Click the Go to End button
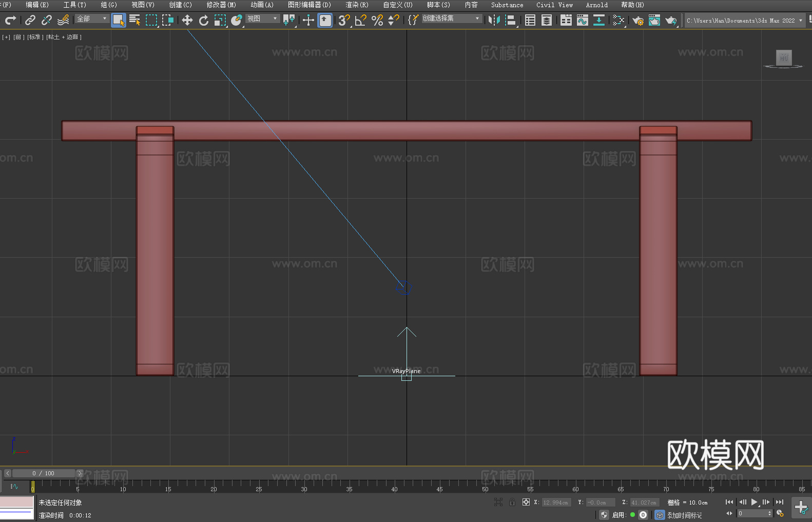Image resolution: width=812 pixels, height=522 pixels. [x=780, y=502]
